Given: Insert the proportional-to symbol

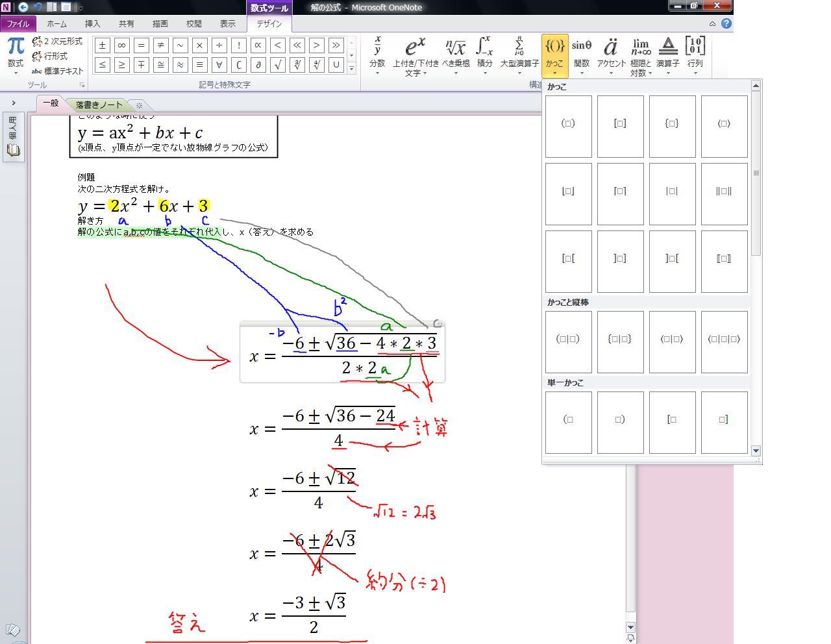Looking at the screenshot, I should (258, 45).
